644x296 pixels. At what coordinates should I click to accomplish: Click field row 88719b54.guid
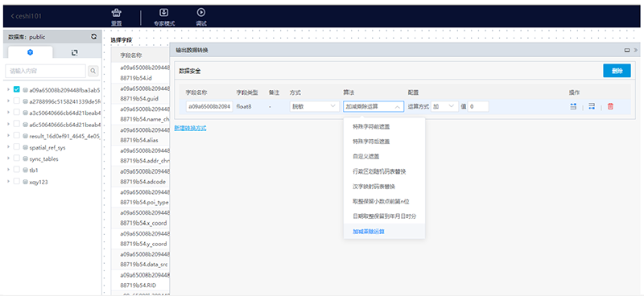coord(140,93)
